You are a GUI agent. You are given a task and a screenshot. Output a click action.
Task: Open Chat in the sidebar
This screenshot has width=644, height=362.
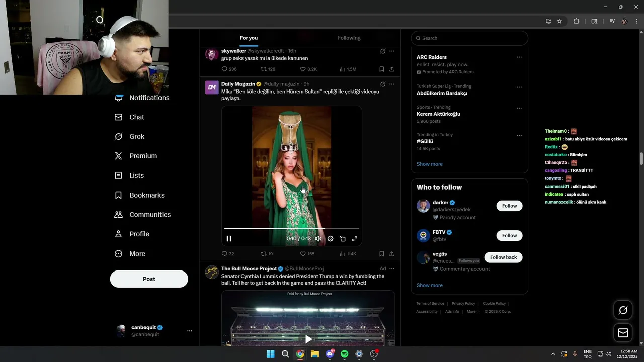(x=130, y=117)
